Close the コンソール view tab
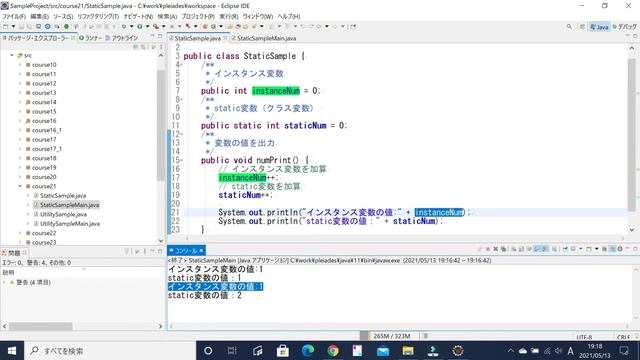This screenshot has height=360, width=640. coord(202,251)
